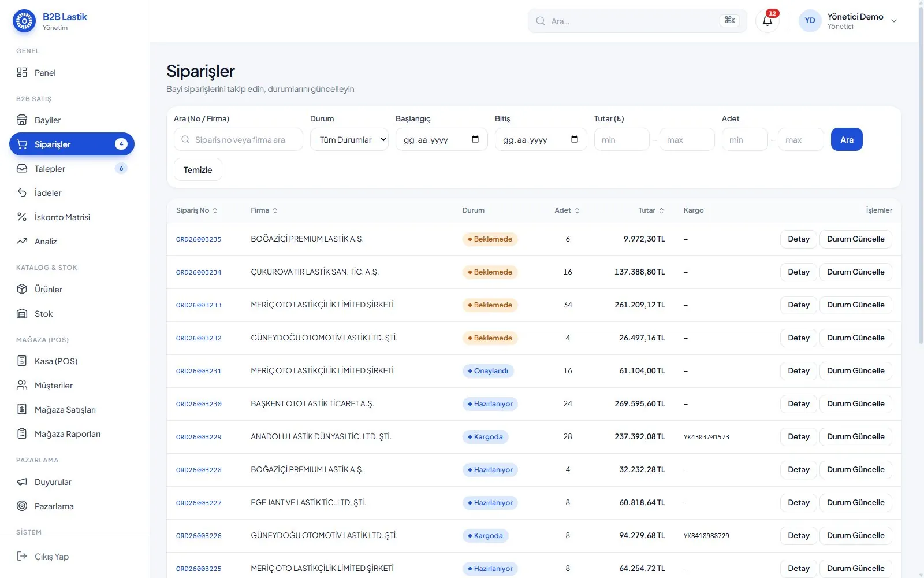This screenshot has width=924, height=578.
Task: Sort table by Adet column
Action: pyautogui.click(x=567, y=210)
